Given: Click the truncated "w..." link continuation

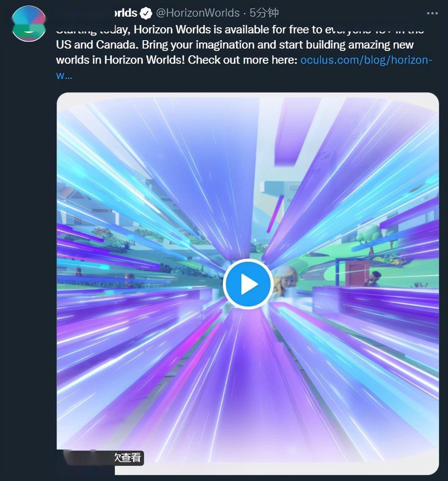Looking at the screenshot, I should pos(64,75).
